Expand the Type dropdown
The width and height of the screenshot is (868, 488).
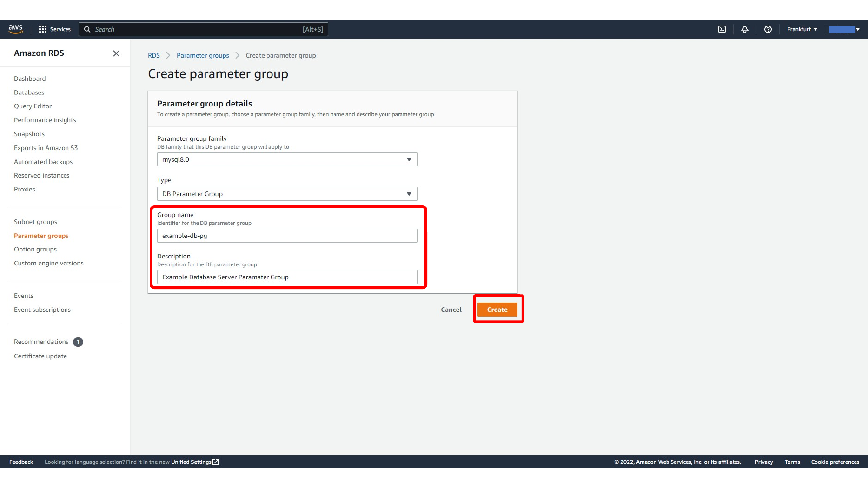click(x=287, y=194)
